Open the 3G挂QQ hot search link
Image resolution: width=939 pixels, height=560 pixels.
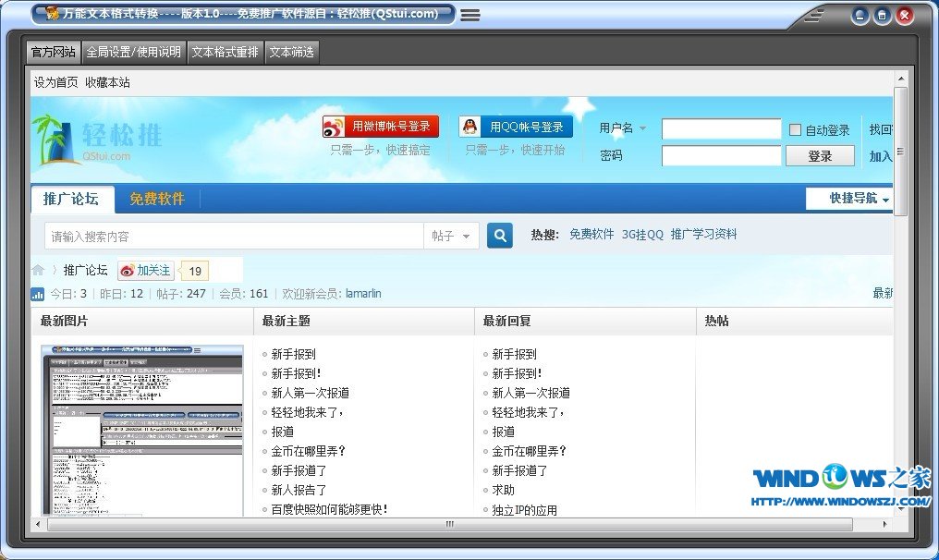click(642, 235)
